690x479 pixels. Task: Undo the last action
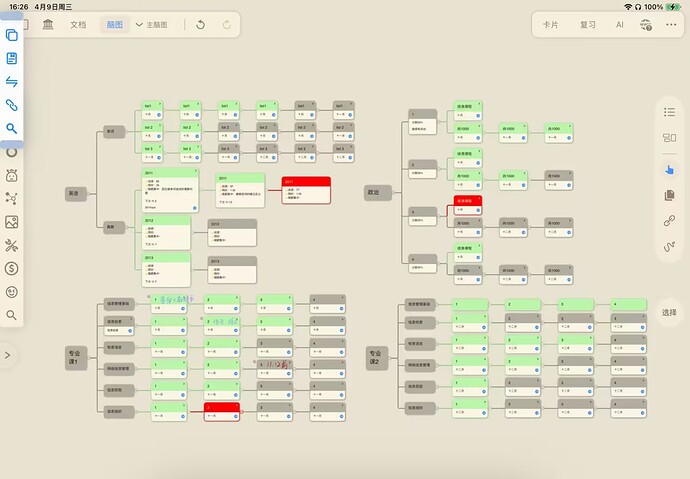coord(201,25)
